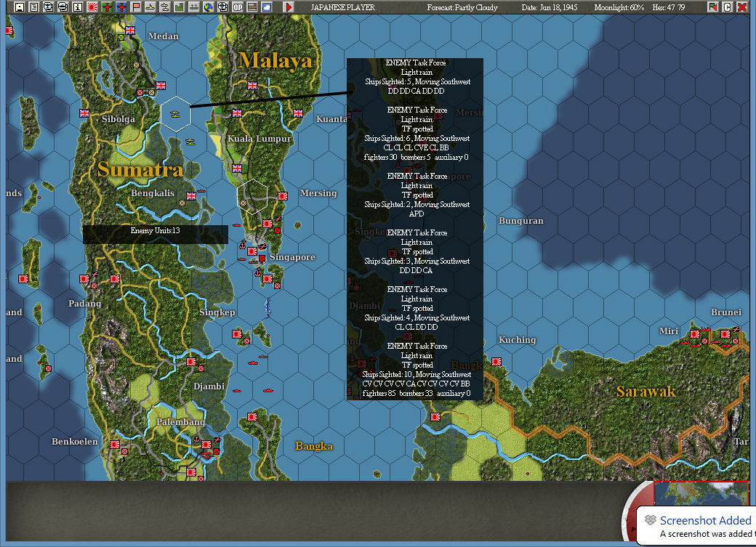Click the Japanese flag base at Benkoelen
The height and width of the screenshot is (547, 756).
click(x=115, y=445)
